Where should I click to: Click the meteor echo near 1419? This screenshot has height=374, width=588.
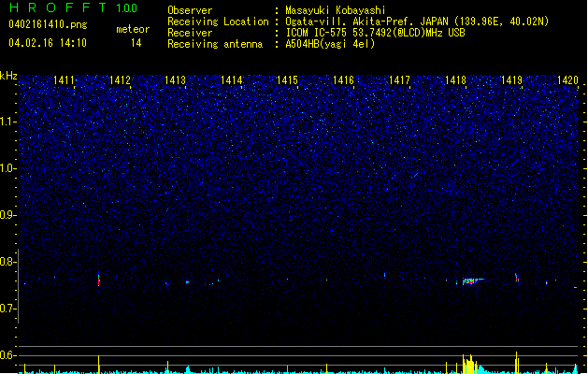pos(517,278)
